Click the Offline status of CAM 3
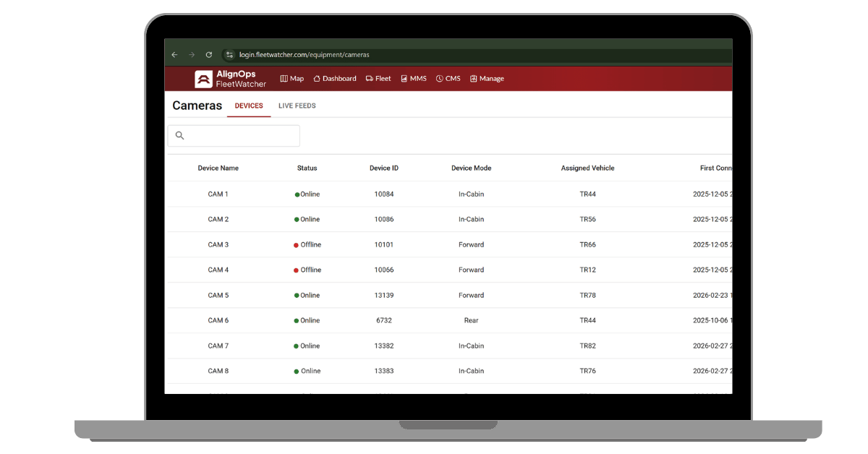This screenshot has height=454, width=868. click(307, 245)
